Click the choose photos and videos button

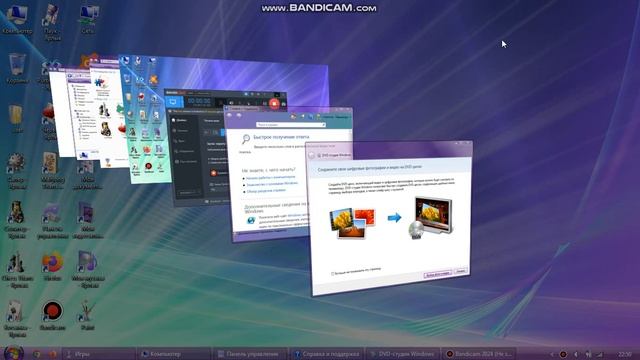point(438,274)
